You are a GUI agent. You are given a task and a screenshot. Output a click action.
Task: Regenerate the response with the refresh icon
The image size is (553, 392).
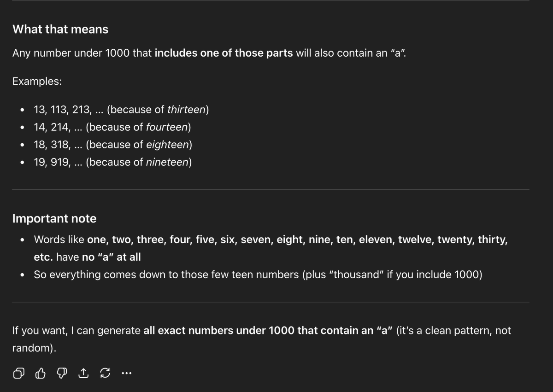click(105, 374)
